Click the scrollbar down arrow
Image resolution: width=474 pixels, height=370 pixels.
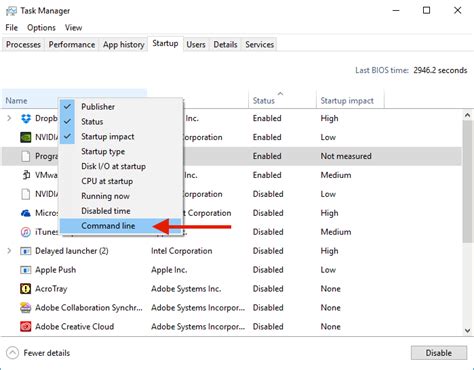point(467,331)
